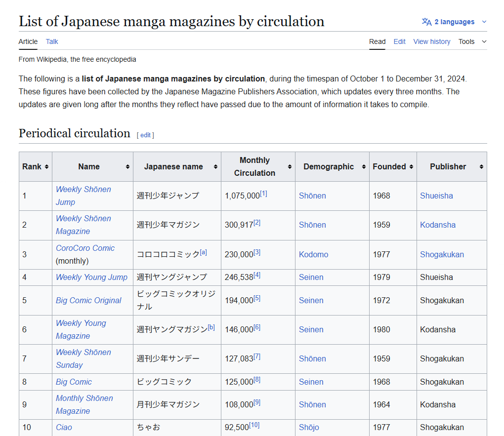
Task: Open Shōnen link in Monthly Shōnen Magazine row
Action: (x=312, y=404)
